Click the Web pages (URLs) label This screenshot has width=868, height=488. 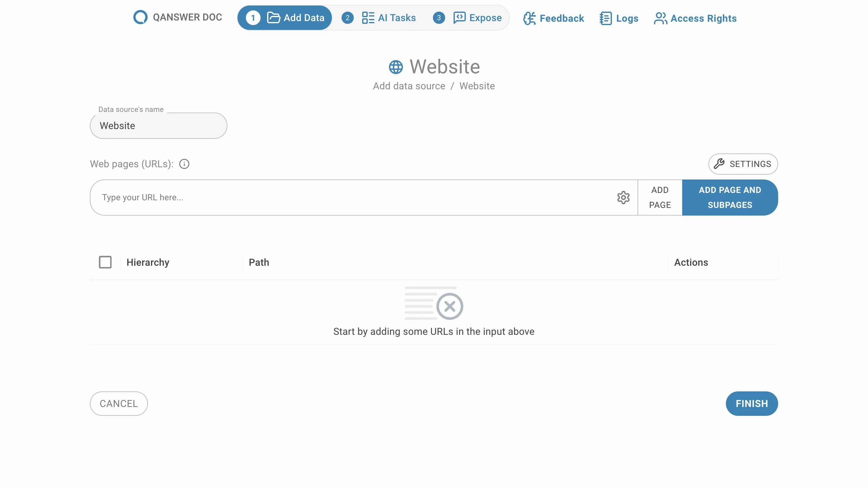tap(131, 164)
